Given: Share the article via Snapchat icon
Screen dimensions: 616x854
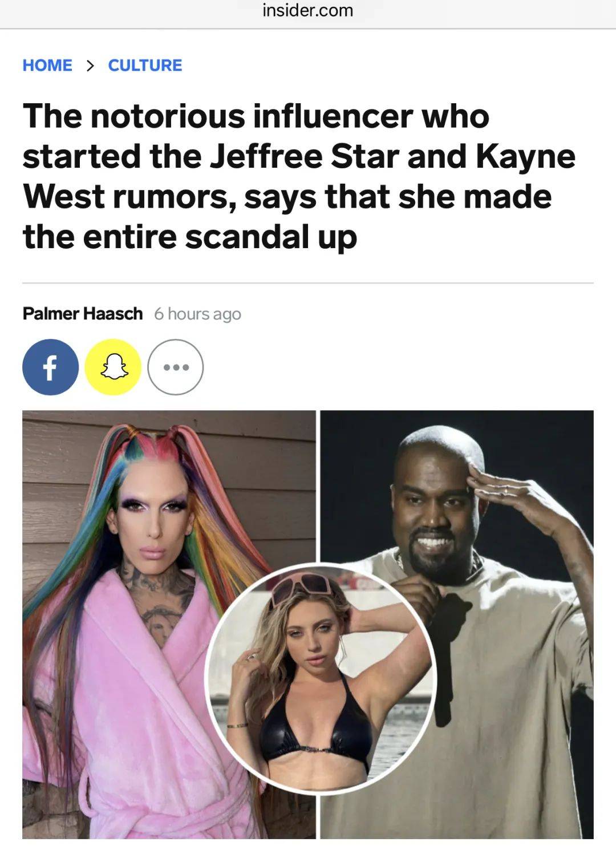Looking at the screenshot, I should [x=113, y=367].
